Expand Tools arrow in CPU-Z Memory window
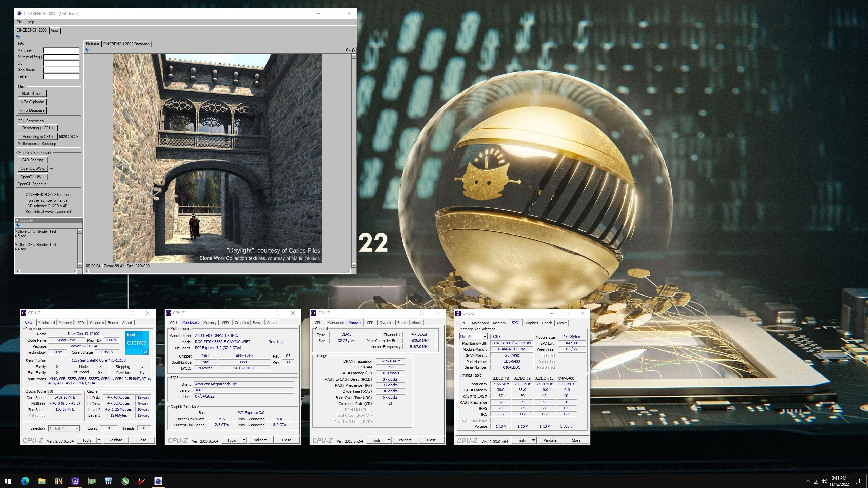 click(x=389, y=440)
